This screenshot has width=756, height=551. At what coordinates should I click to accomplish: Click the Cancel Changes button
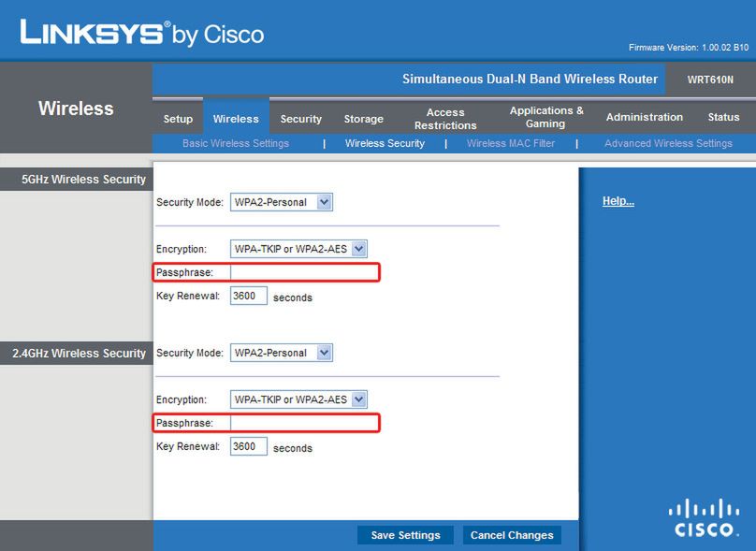coord(512,535)
